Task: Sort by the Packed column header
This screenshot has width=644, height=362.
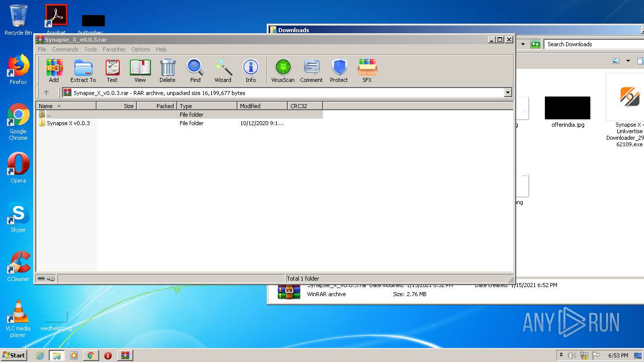Action: pos(156,106)
